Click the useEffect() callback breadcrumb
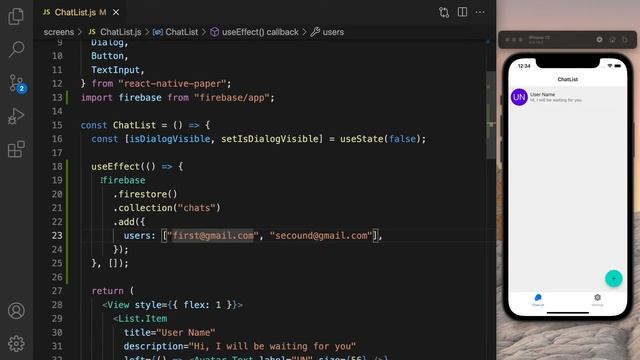640x360 pixels. (x=255, y=32)
